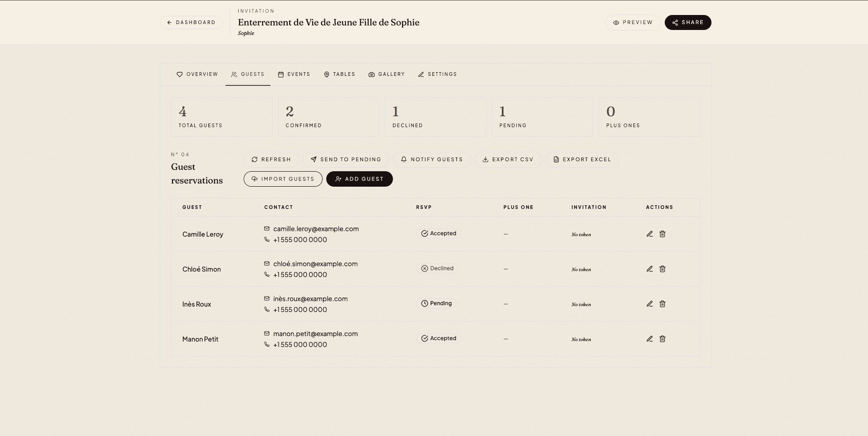
Task: Refresh the guest list
Action: pos(271,159)
